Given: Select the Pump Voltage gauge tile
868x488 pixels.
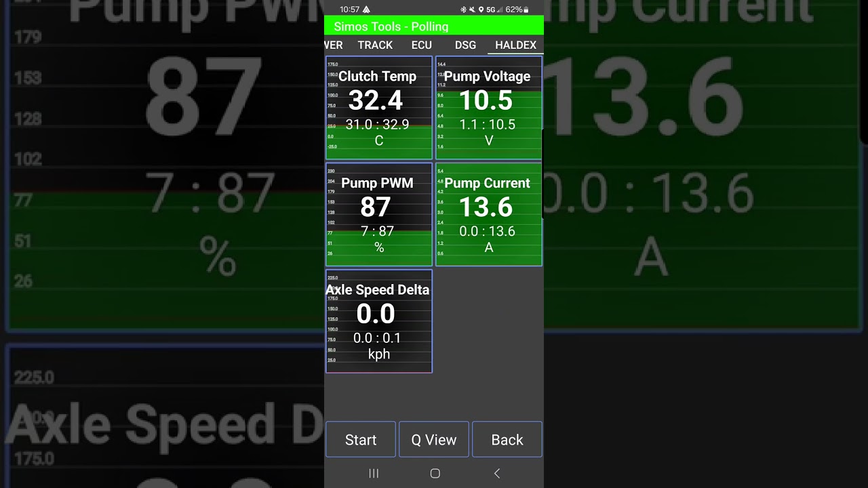Looking at the screenshot, I should [x=489, y=108].
